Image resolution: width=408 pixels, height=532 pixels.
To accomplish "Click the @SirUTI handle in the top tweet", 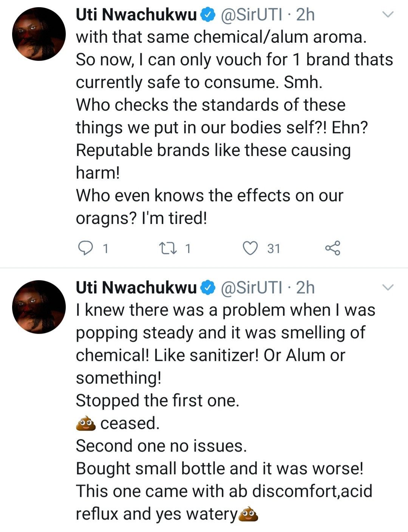I will pos(251,15).
